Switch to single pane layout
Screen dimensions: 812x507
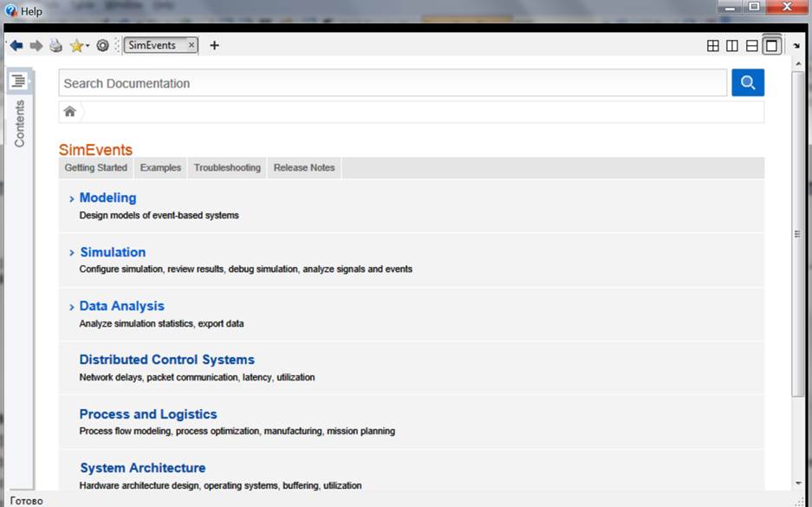pos(771,46)
